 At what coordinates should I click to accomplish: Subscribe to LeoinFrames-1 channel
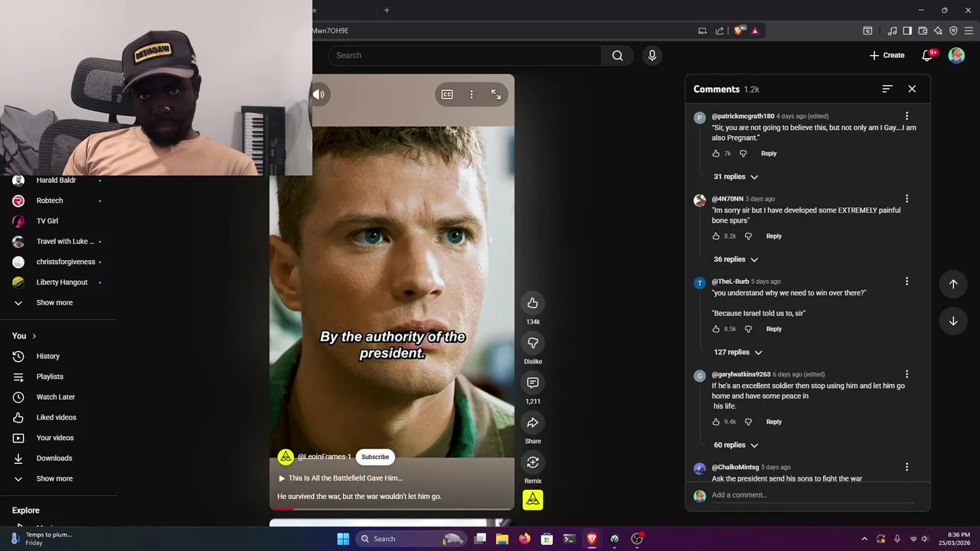click(x=375, y=457)
